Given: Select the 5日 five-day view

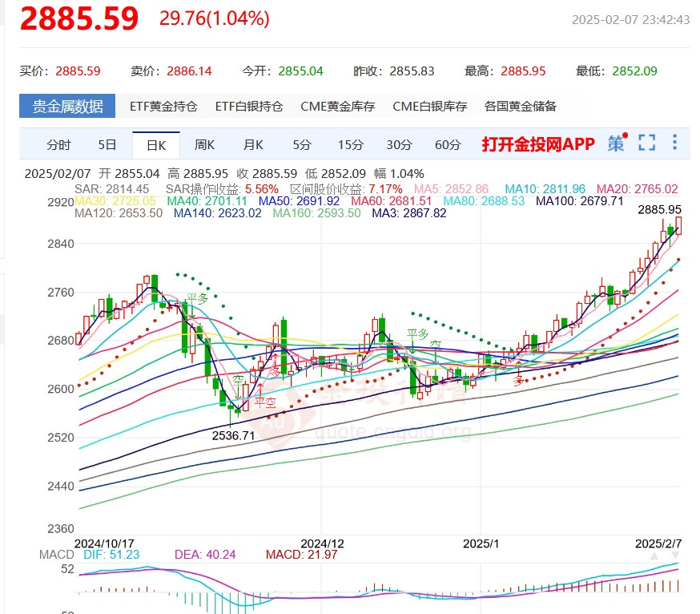Looking at the screenshot, I should [107, 145].
